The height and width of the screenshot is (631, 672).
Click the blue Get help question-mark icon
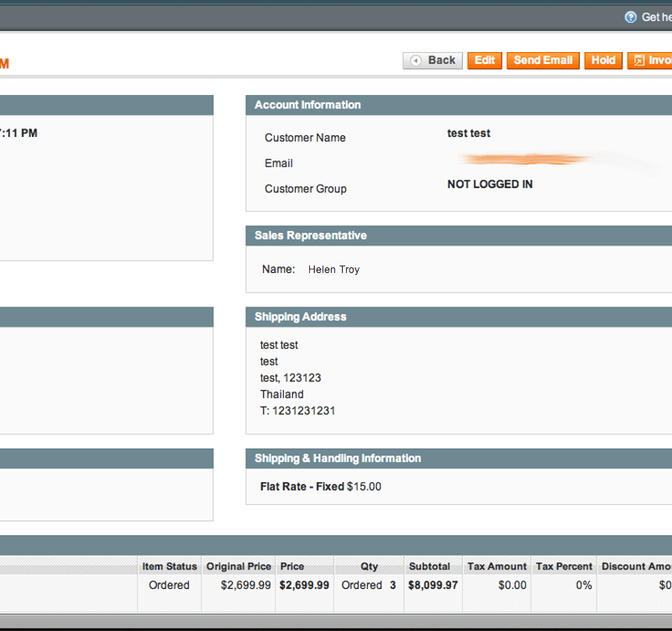coord(631,17)
